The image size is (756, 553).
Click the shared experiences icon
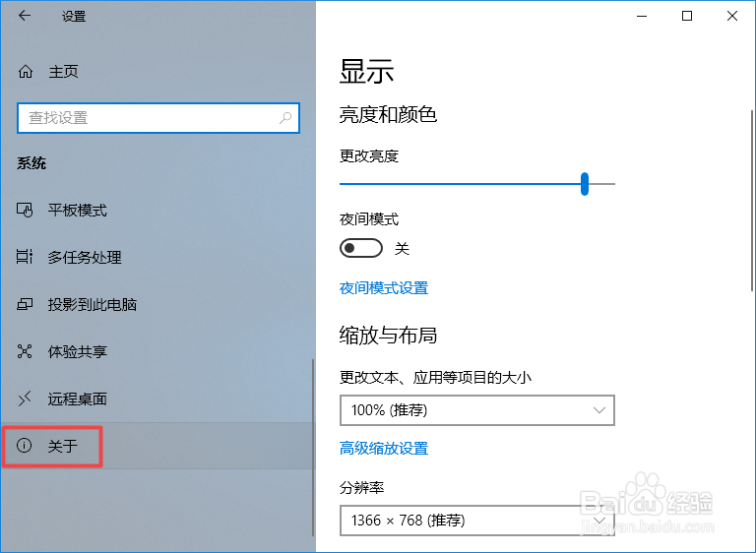(x=25, y=351)
